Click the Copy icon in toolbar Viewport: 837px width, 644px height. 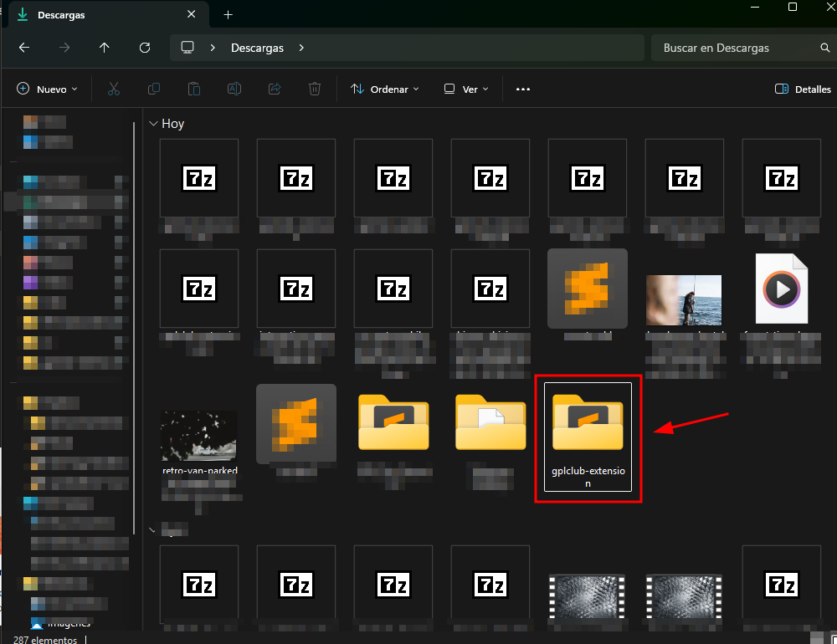(154, 89)
